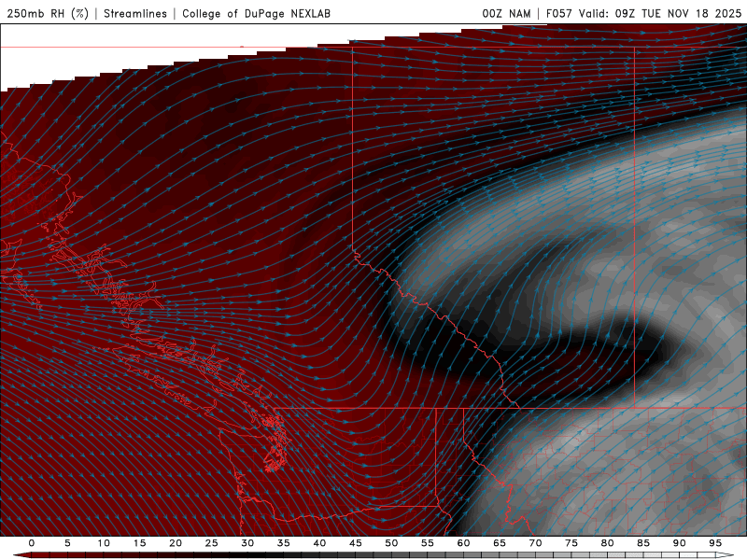Click the '60' legend number
The width and height of the screenshot is (747, 560).
coord(463,543)
